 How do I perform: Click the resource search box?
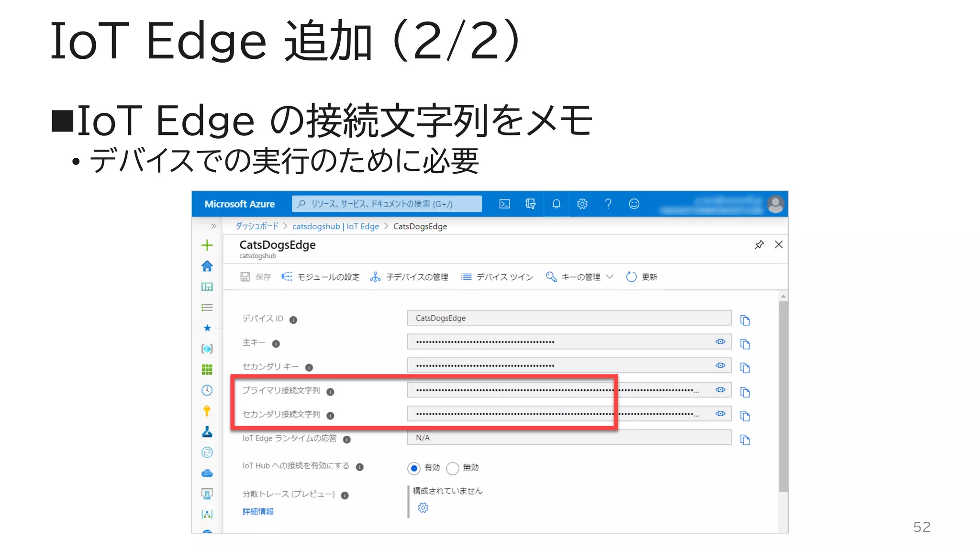point(387,204)
